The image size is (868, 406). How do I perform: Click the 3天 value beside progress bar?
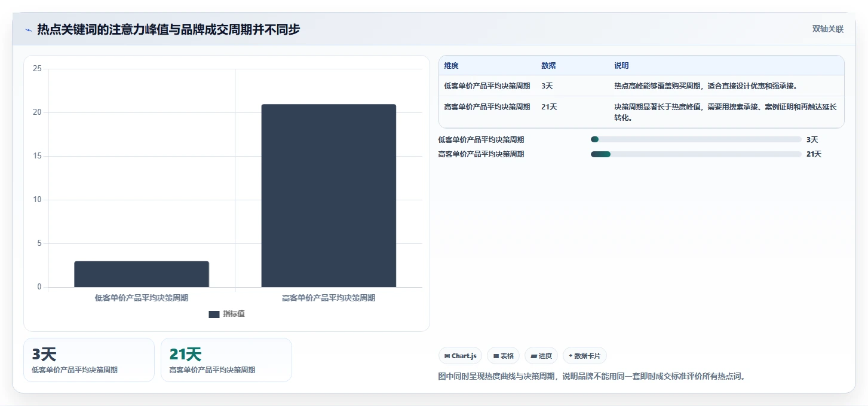click(812, 140)
